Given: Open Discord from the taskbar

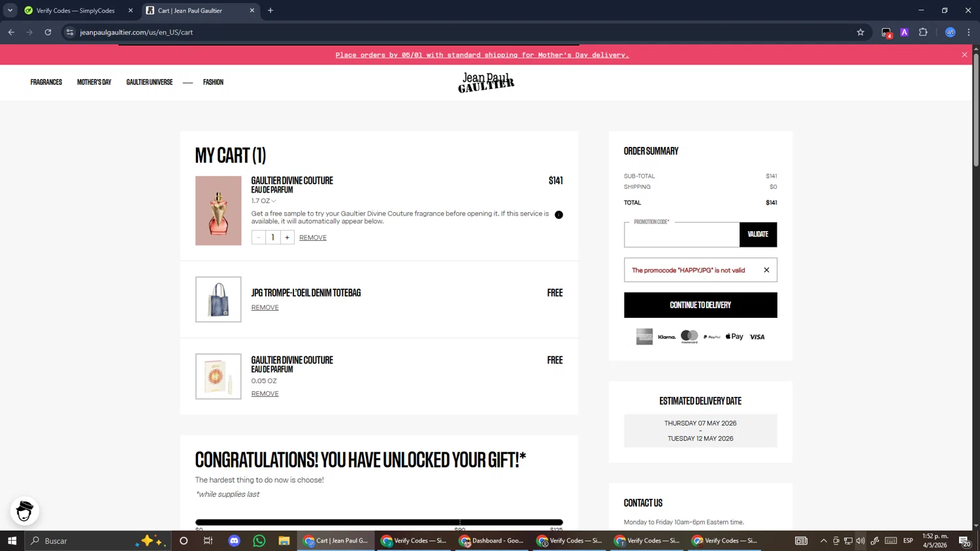Looking at the screenshot, I should tap(234, 541).
